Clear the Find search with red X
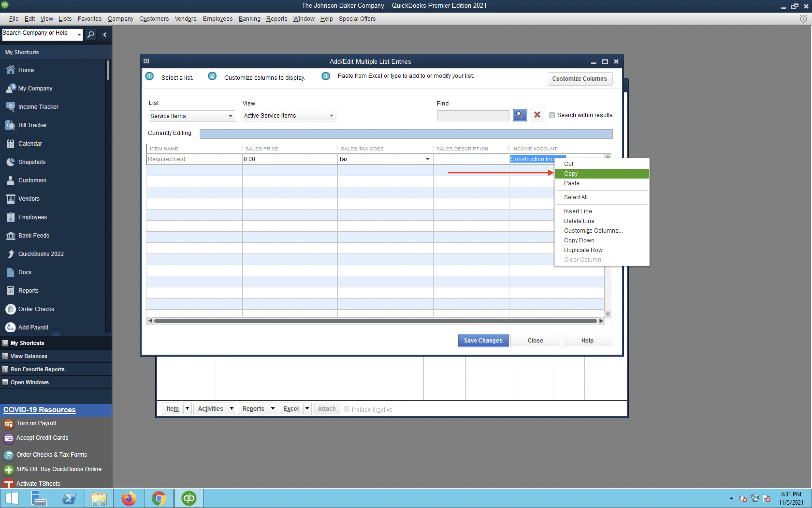The width and height of the screenshot is (812, 508). pos(537,115)
